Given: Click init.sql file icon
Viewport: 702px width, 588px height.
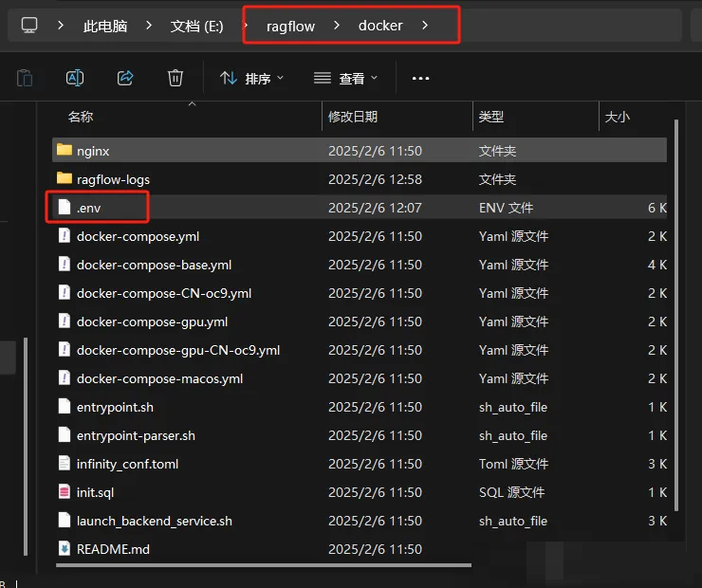Looking at the screenshot, I should 65,492.
